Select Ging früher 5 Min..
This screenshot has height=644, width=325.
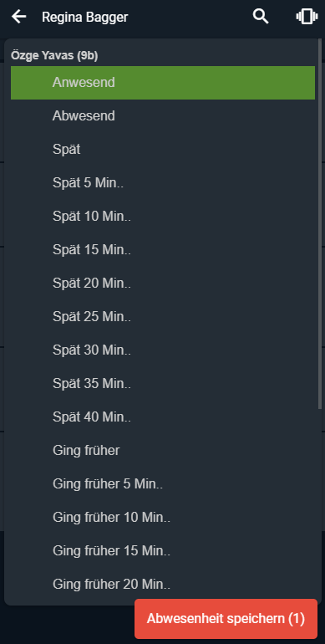point(163,484)
